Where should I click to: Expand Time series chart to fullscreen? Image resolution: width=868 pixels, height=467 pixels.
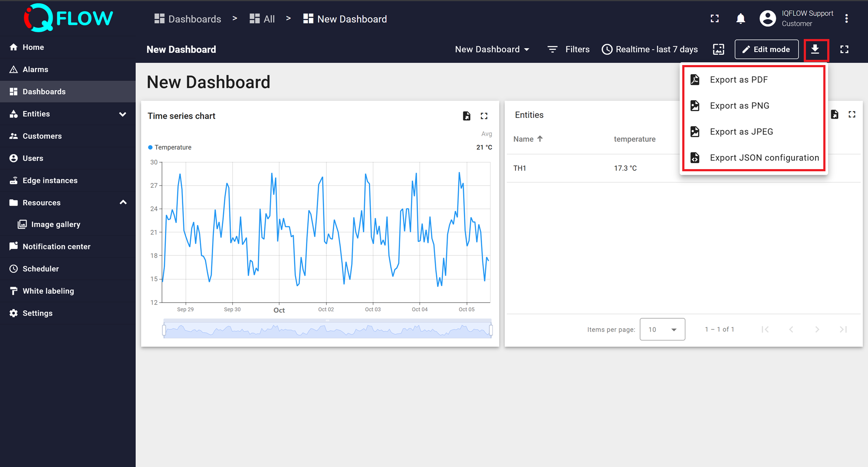point(484,116)
